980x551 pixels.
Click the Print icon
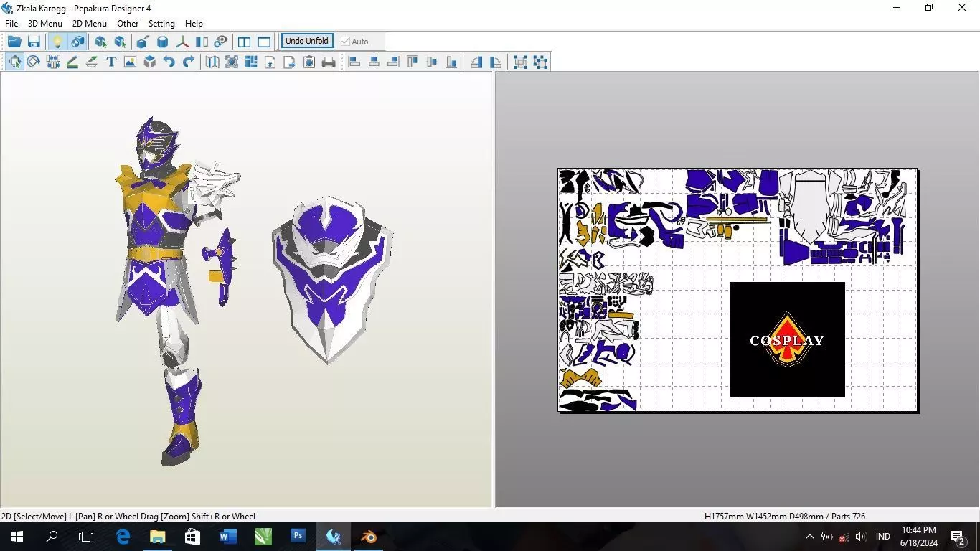tap(329, 62)
